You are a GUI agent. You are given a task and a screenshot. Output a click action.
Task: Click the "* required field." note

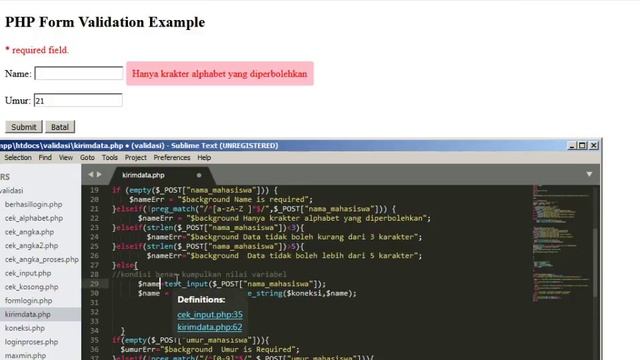click(x=37, y=50)
